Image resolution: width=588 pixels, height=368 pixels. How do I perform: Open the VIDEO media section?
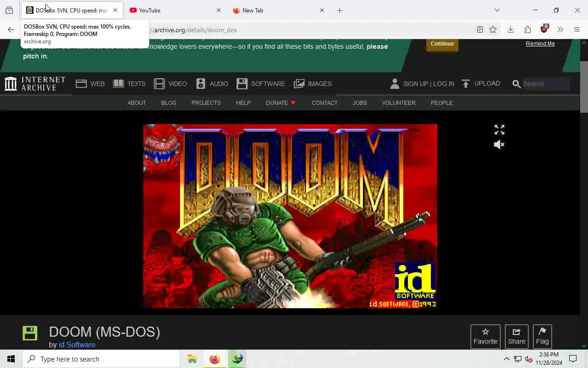tap(170, 84)
